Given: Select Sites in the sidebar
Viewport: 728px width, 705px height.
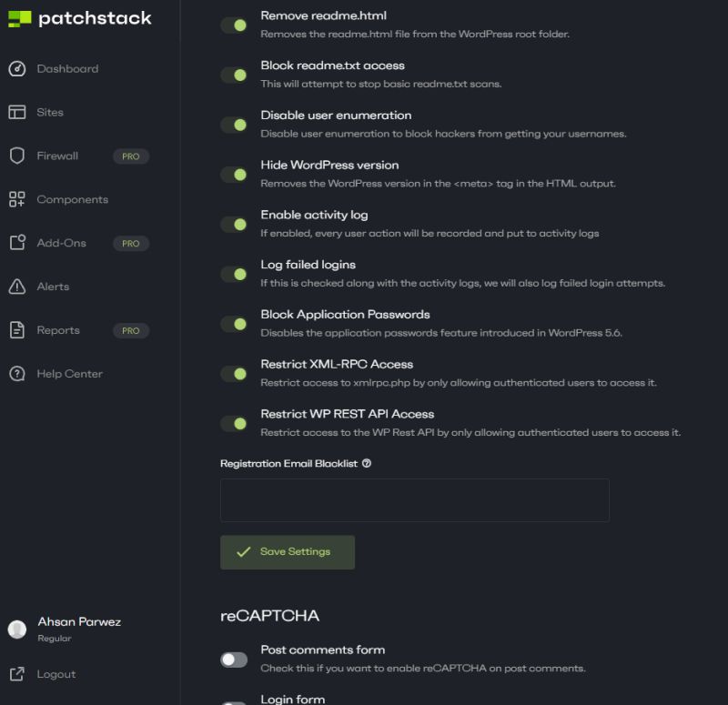Looking at the screenshot, I should click(49, 112).
